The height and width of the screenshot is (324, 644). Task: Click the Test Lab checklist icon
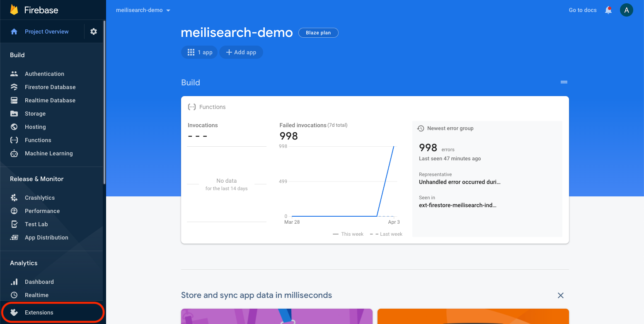point(14,224)
